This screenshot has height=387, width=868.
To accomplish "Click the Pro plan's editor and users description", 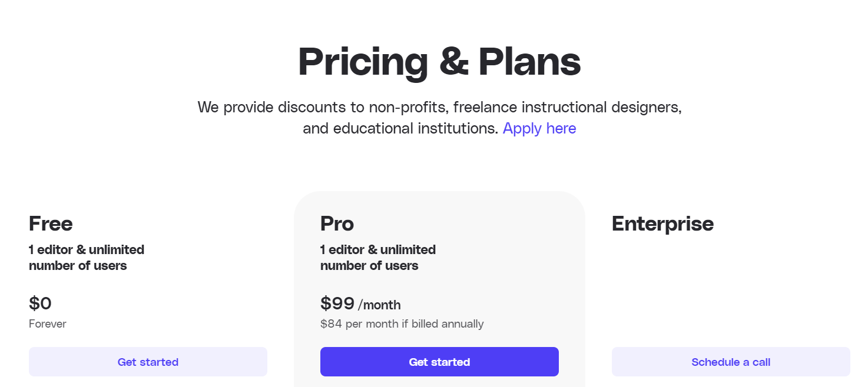I will pyautogui.click(x=378, y=258).
